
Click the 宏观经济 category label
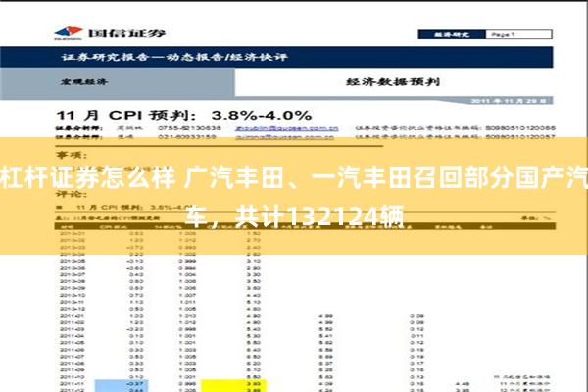(x=84, y=81)
